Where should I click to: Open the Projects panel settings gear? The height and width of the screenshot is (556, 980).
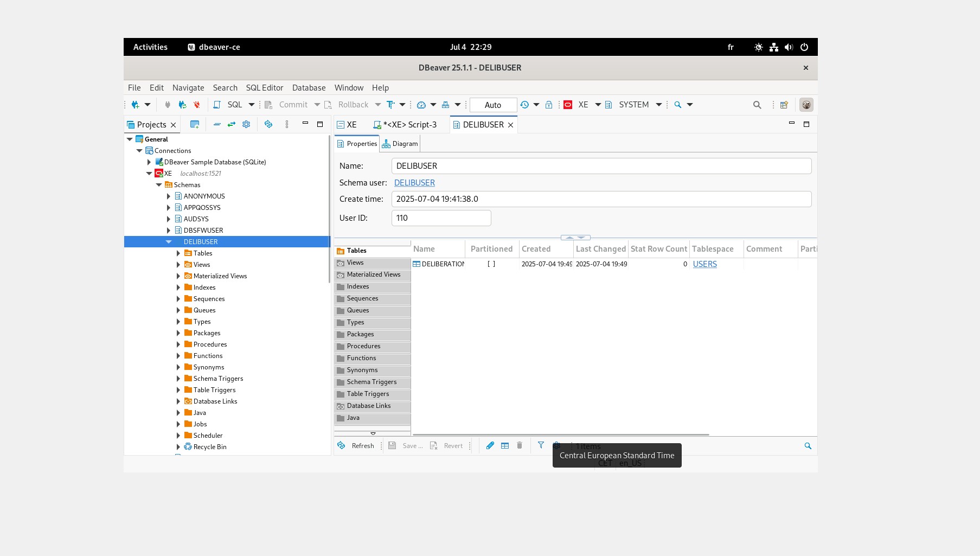[x=246, y=124]
